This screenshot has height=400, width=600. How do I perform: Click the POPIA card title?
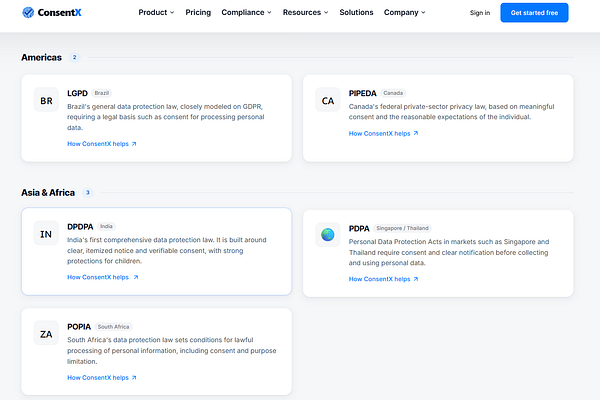click(x=79, y=327)
